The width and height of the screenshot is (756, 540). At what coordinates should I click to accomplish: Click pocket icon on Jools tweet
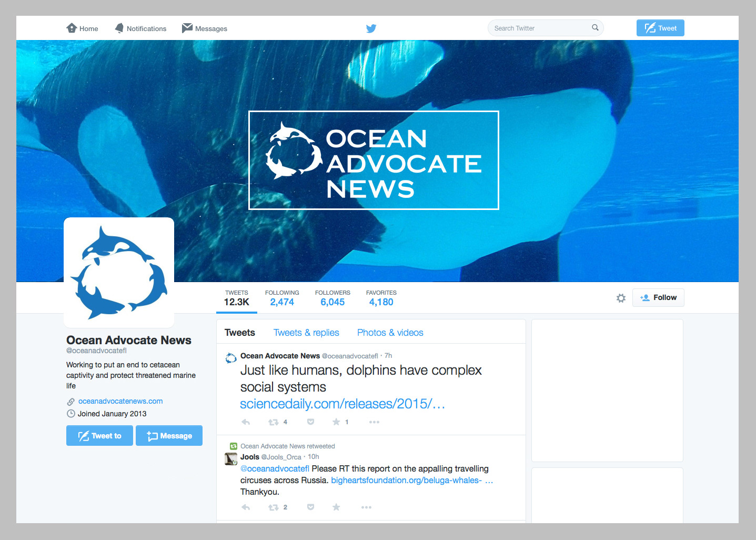(310, 507)
